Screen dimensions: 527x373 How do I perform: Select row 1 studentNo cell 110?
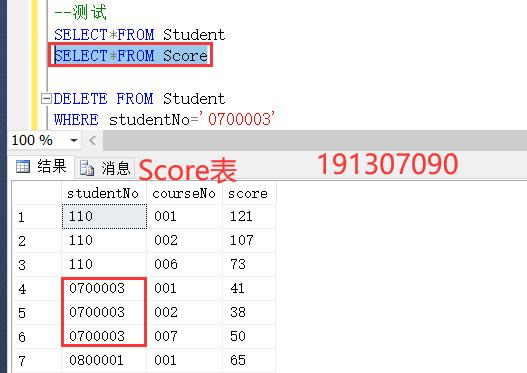coord(104,216)
